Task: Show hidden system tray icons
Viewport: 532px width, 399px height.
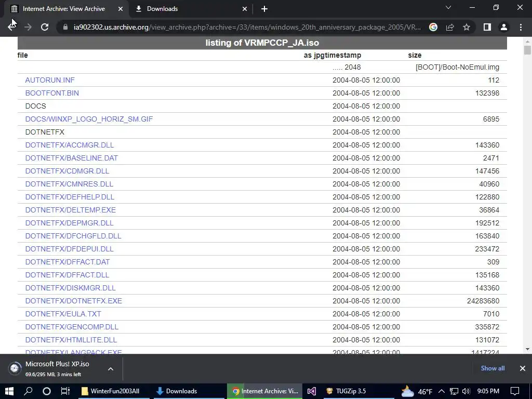Action: pos(442,391)
